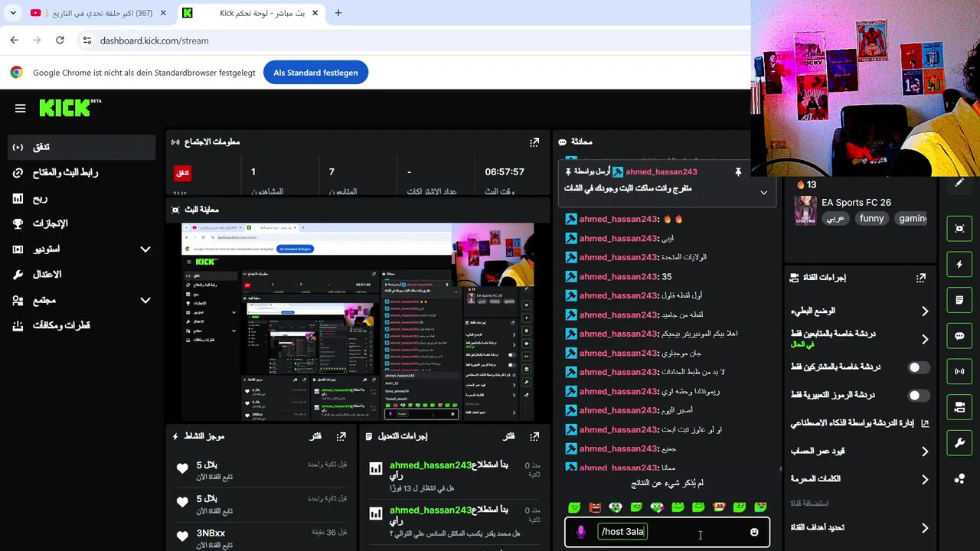Open followers-only chat options chevron
The width and height of the screenshot is (980, 551).
click(x=925, y=339)
